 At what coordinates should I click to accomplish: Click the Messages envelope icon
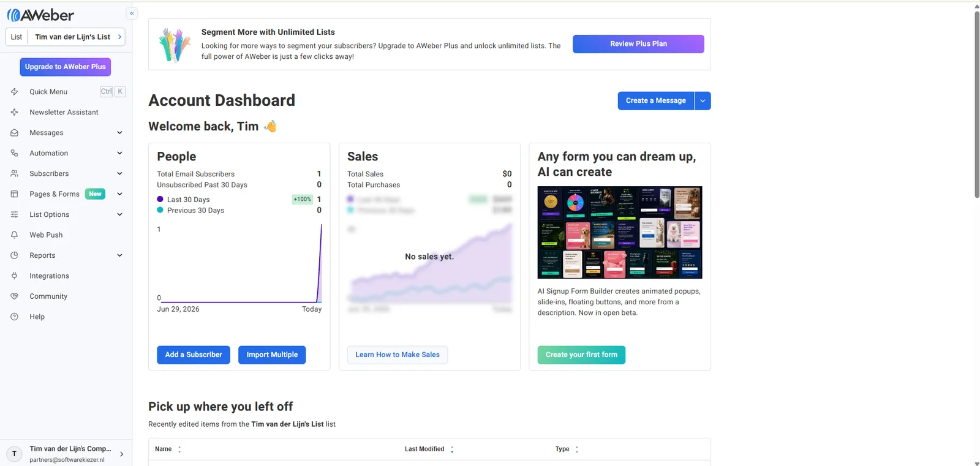point(14,133)
